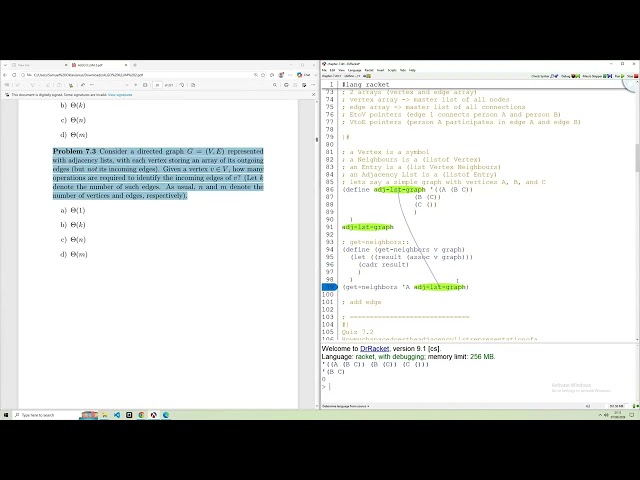Open the Racket menu in DrRacket
Viewport: 640px width, 480px height.
click(x=369, y=70)
